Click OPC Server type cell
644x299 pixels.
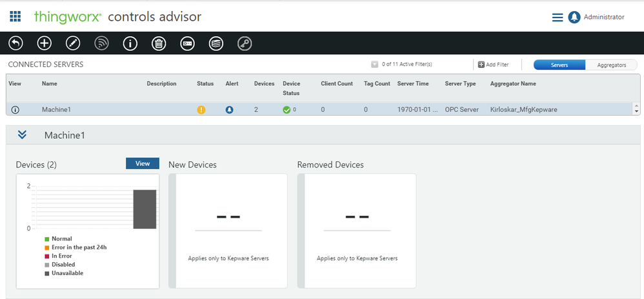(461, 110)
